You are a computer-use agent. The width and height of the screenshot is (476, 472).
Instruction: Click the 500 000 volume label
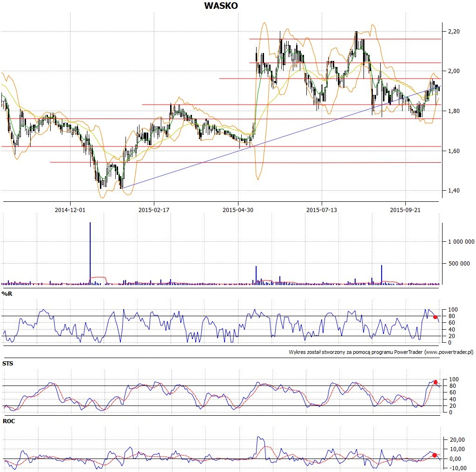pos(459,264)
